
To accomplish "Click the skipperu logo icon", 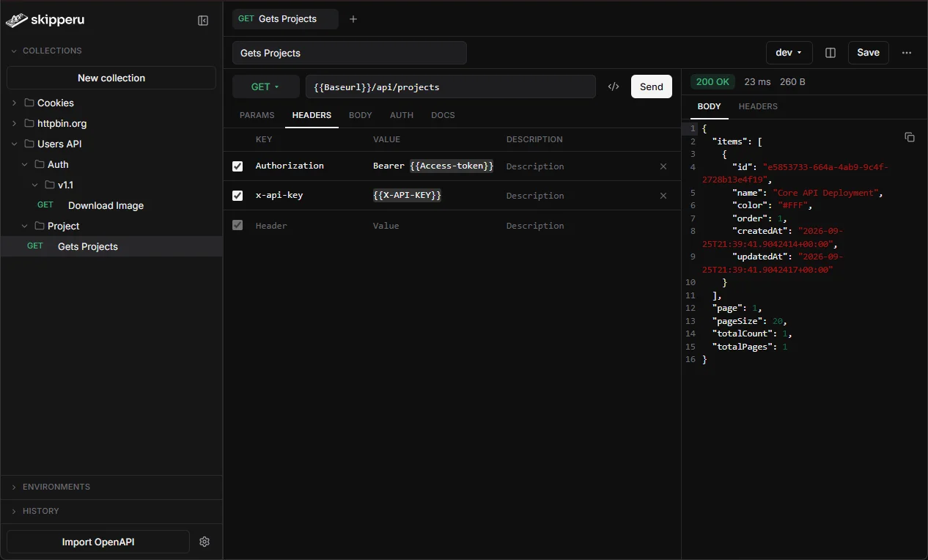I will [x=17, y=21].
